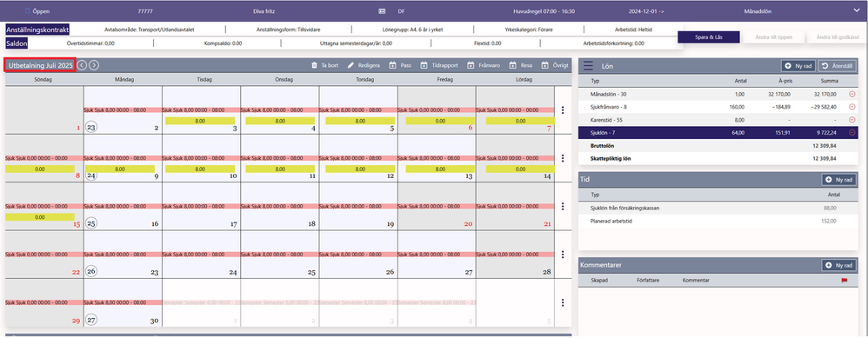Viewport: 868px width, 338px height.
Task: Add a Pass entry in calendar toolbar
Action: point(400,65)
